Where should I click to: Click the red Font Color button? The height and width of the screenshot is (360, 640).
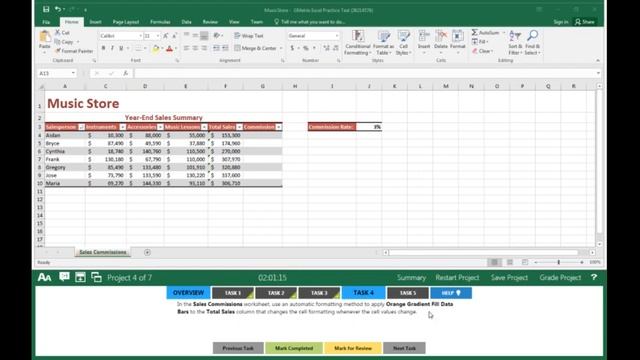click(x=169, y=49)
